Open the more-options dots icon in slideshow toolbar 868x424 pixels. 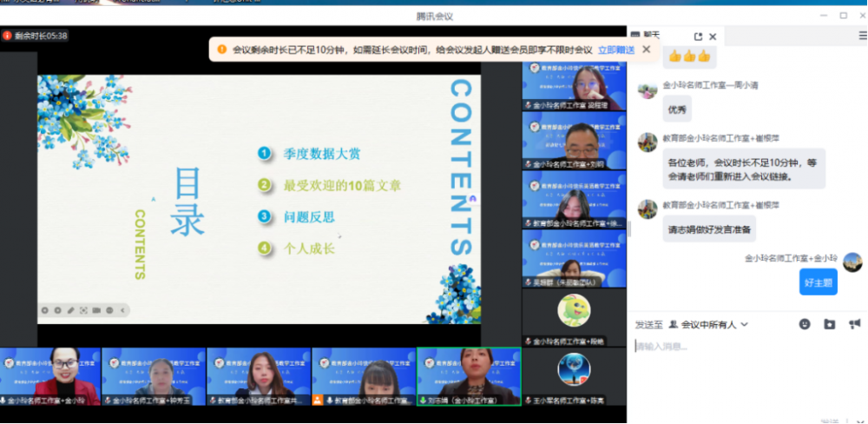[x=109, y=310]
